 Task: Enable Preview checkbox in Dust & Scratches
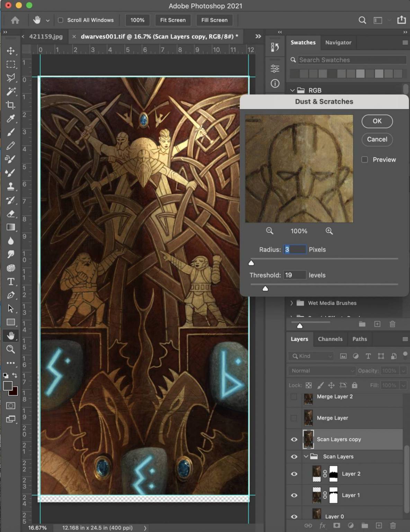[x=365, y=160]
